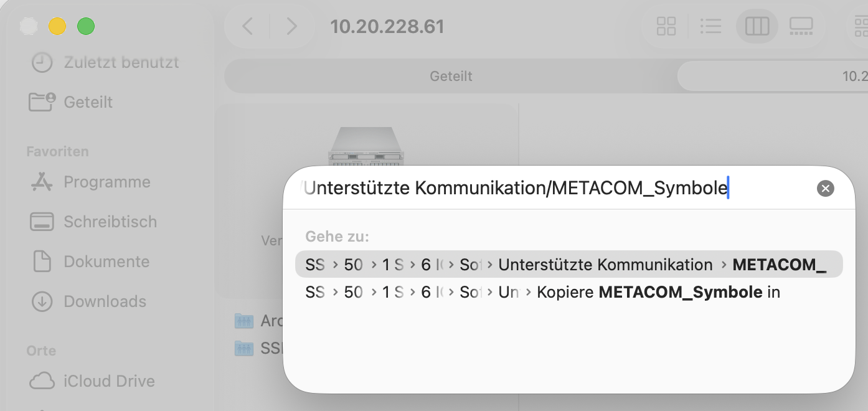Open Schreibtisch in sidebar

point(110,222)
